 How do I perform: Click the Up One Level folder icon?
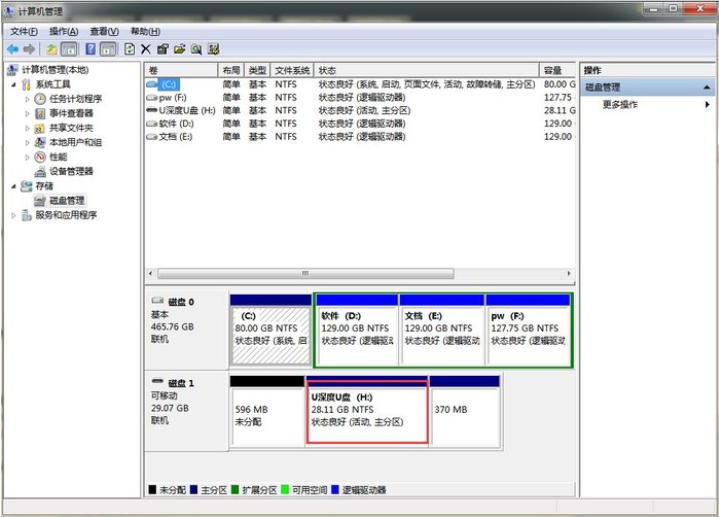point(51,49)
